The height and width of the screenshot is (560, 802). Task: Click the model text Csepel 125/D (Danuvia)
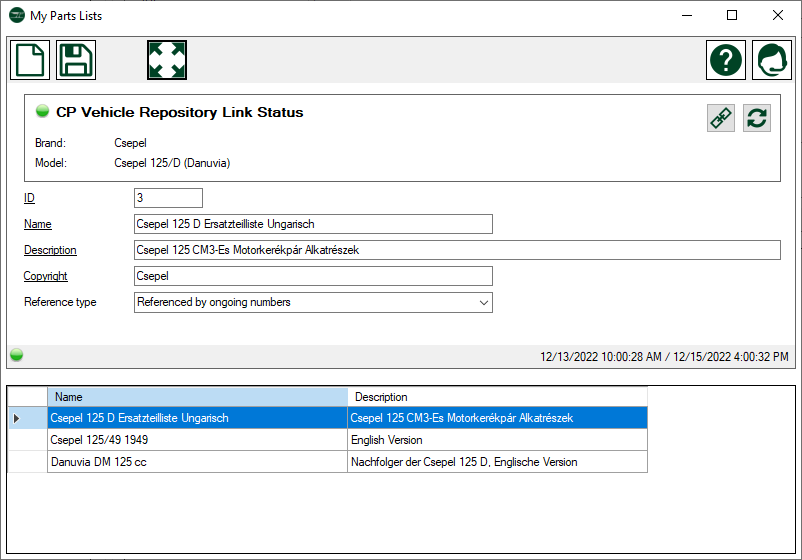click(172, 163)
